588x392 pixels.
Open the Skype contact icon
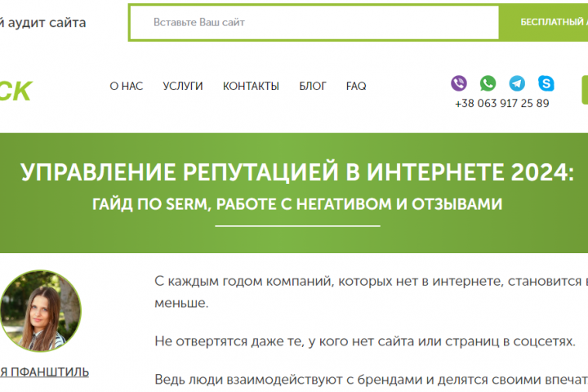tap(546, 83)
